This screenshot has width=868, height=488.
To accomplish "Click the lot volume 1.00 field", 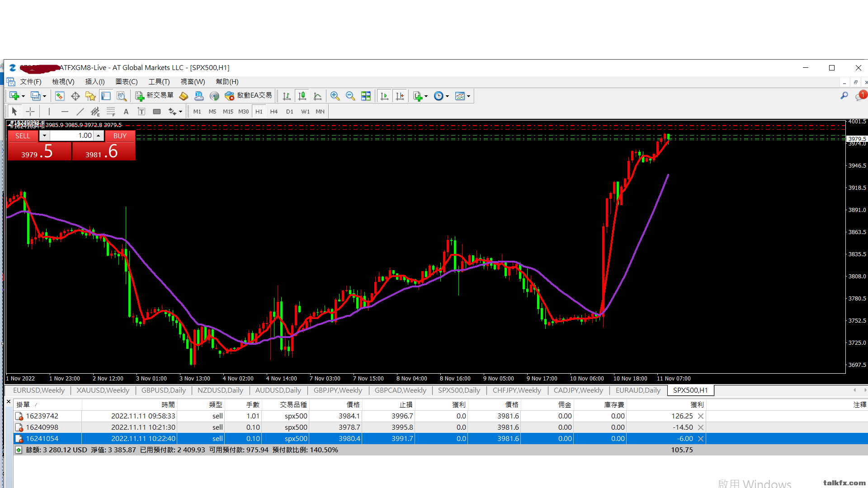I will [x=71, y=136].
